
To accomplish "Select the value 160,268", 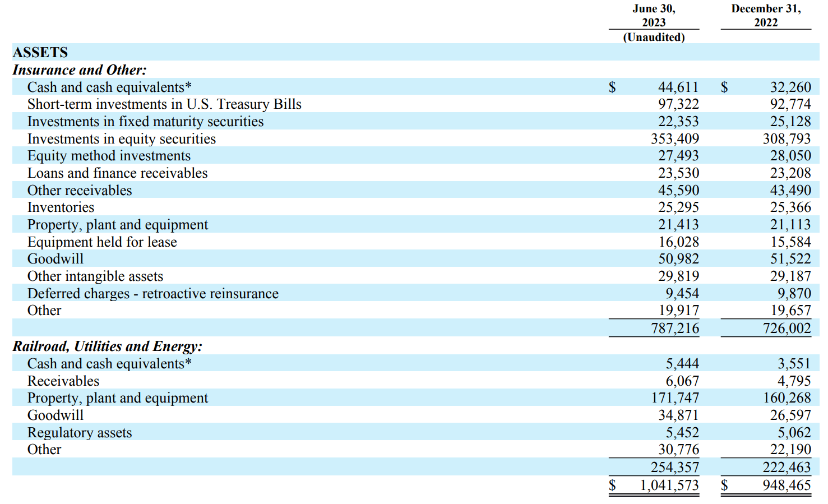I will click(787, 398).
